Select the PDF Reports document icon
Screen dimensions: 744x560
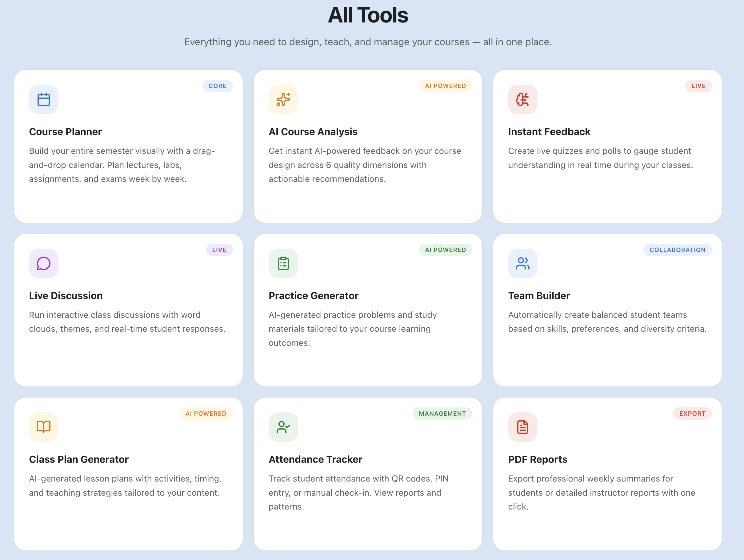(522, 427)
